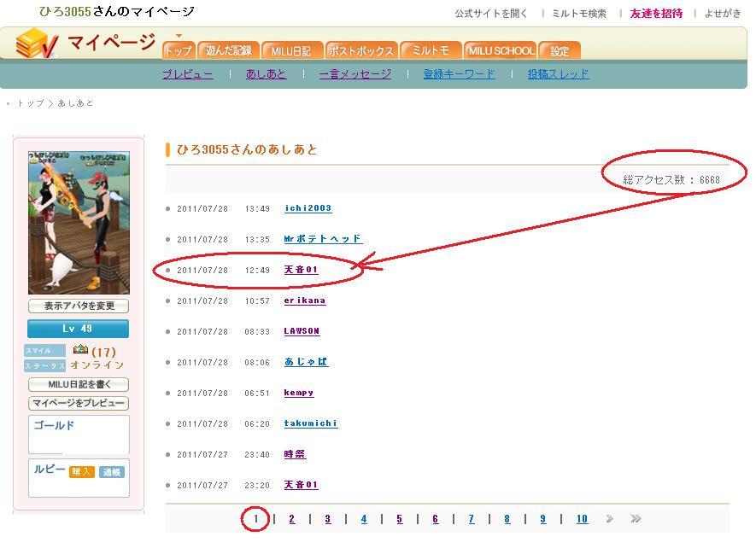Click the MILU books logo icon
This screenshot has height=560, width=756.
point(36,43)
